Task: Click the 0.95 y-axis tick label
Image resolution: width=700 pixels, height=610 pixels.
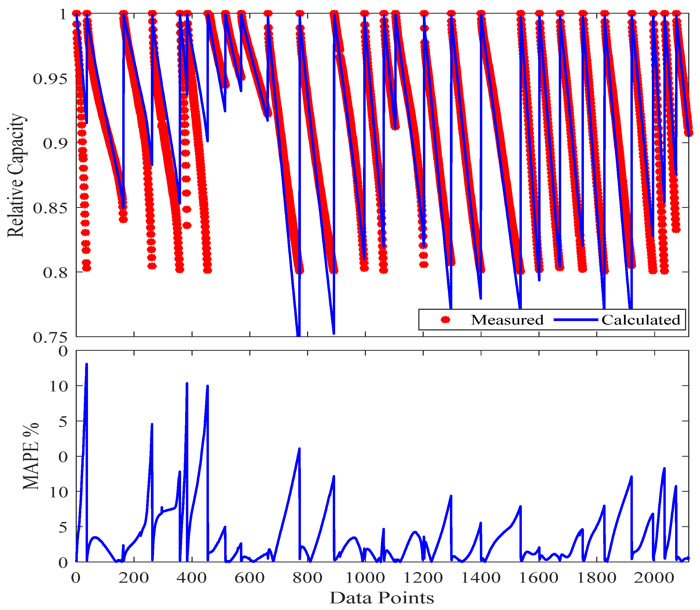Action: [50, 79]
